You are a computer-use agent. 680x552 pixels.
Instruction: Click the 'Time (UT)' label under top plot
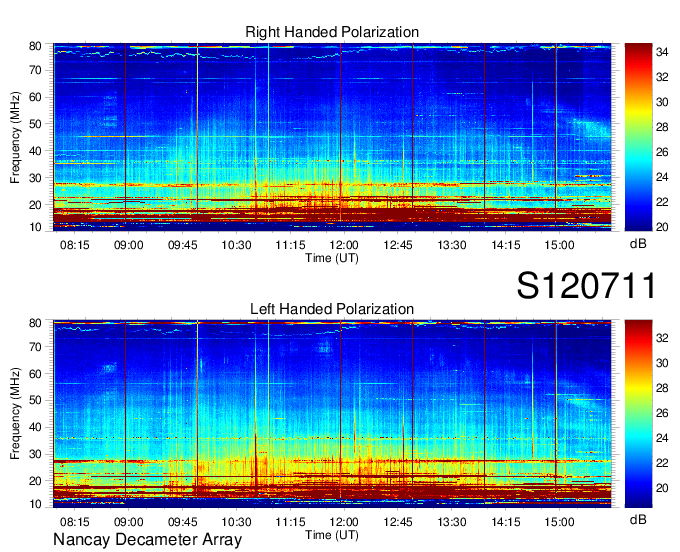332,258
